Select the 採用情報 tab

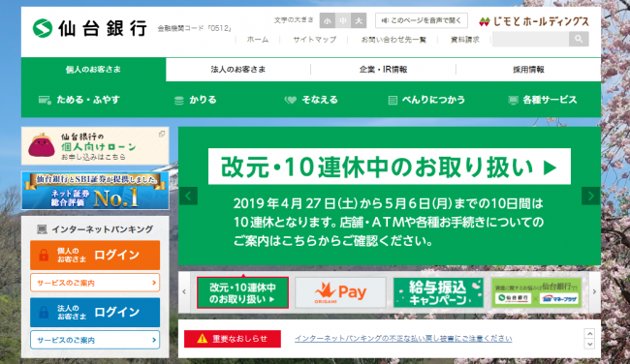[x=528, y=70]
